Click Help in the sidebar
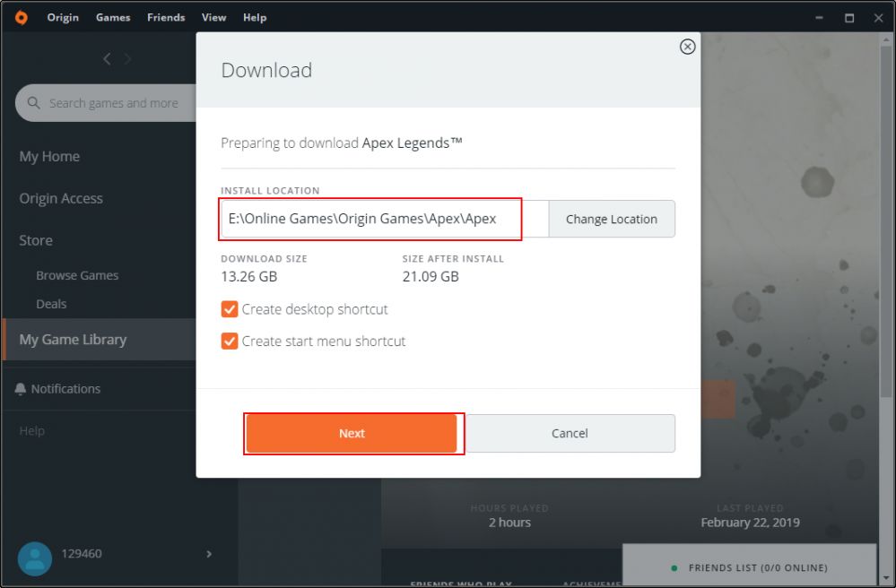The width and height of the screenshot is (896, 588). (x=32, y=431)
